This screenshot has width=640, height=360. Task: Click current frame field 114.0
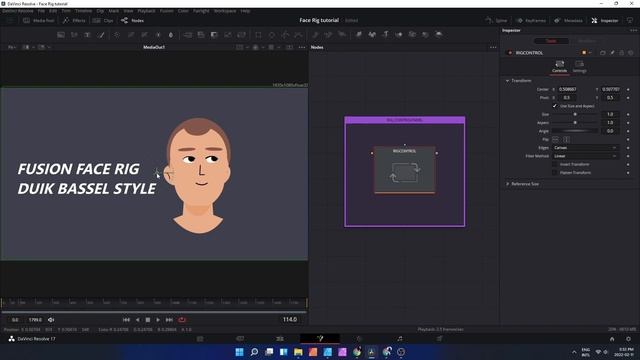[x=290, y=320]
